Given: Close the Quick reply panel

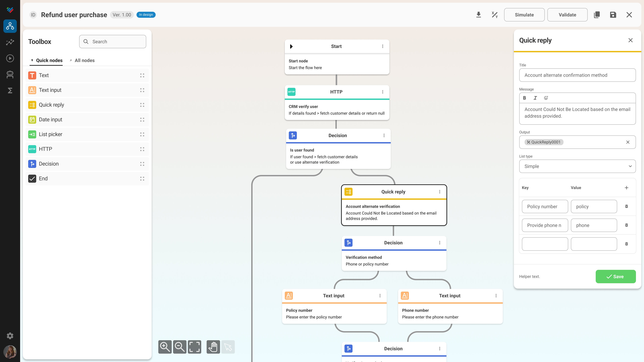Looking at the screenshot, I should (x=631, y=40).
